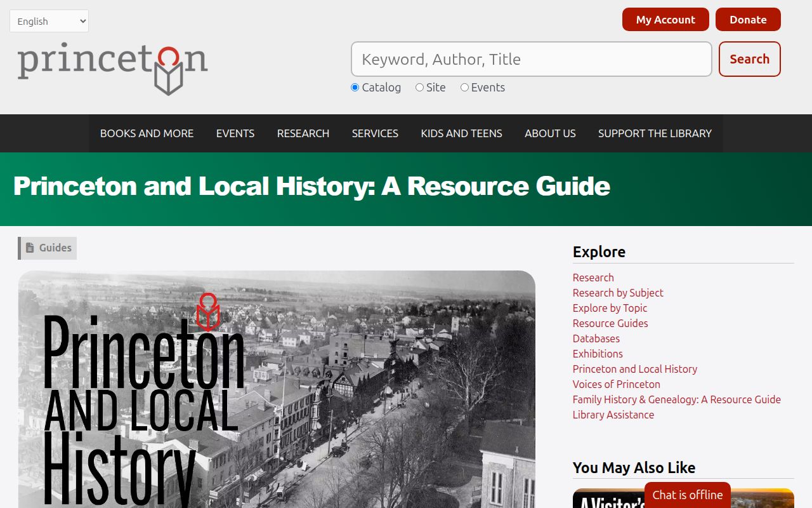Open the Books and More menu
The height and width of the screenshot is (508, 812).
tap(147, 133)
